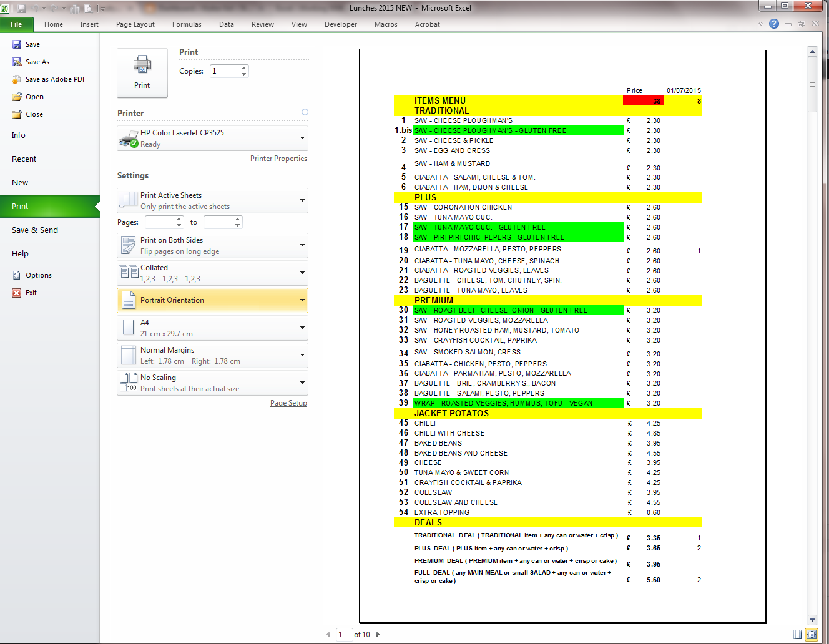Click the Excel Help question mark icon
Viewport: 829px width, 644px height.
coord(774,24)
